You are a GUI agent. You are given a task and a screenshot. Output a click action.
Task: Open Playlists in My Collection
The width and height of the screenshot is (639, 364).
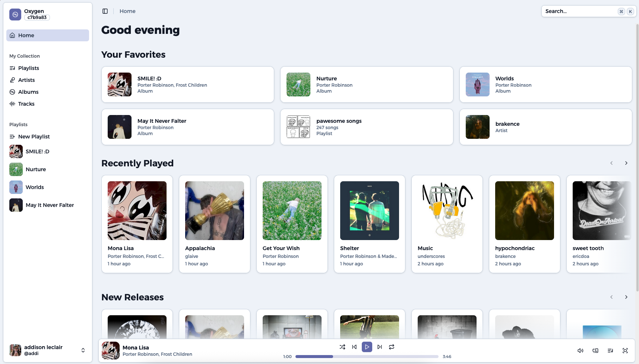tap(29, 68)
